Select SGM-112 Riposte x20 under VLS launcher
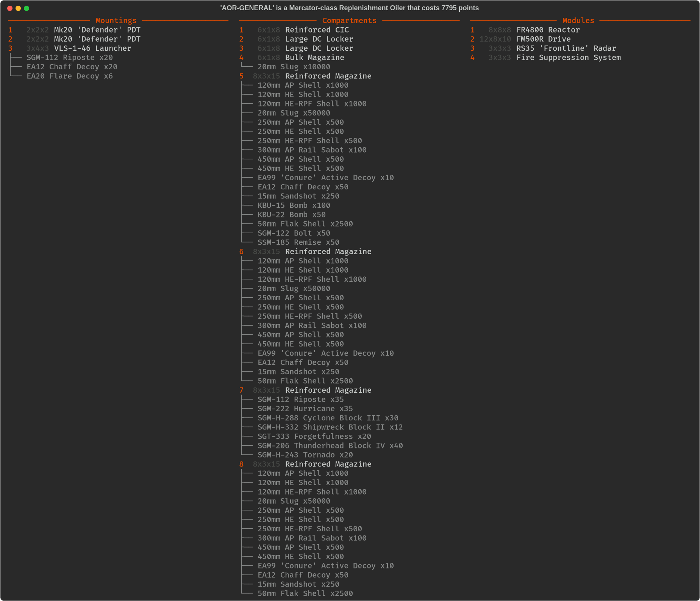 (x=70, y=58)
